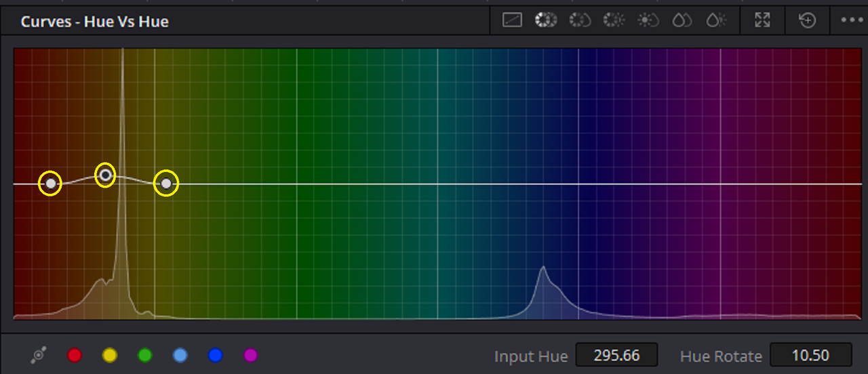Screen dimensions: 868x374
Task: Toggle the bezier spline control button
Action: (x=39, y=355)
